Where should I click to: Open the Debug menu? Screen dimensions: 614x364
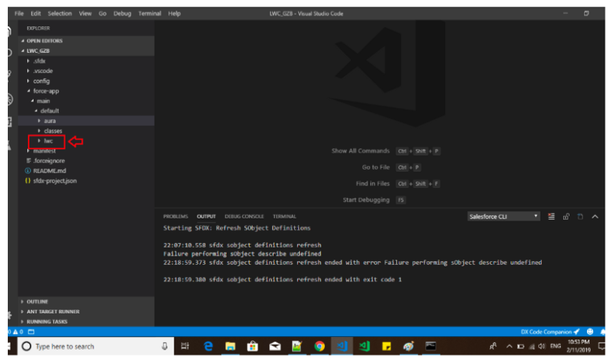pos(122,14)
